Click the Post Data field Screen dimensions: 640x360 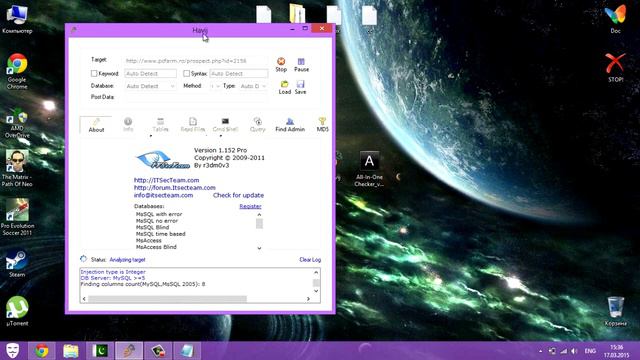pos(196,97)
